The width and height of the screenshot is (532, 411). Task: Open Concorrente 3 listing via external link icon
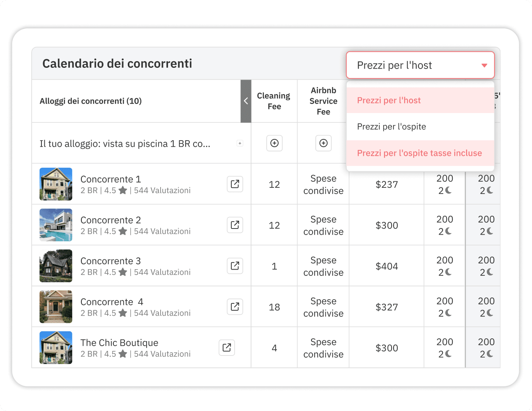(235, 266)
